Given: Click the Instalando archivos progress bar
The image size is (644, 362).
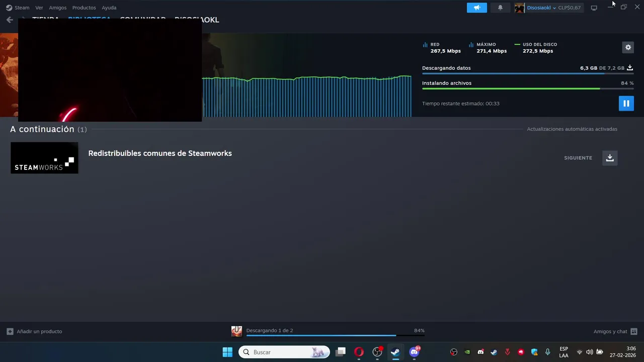Looking at the screenshot, I should tap(528, 88).
